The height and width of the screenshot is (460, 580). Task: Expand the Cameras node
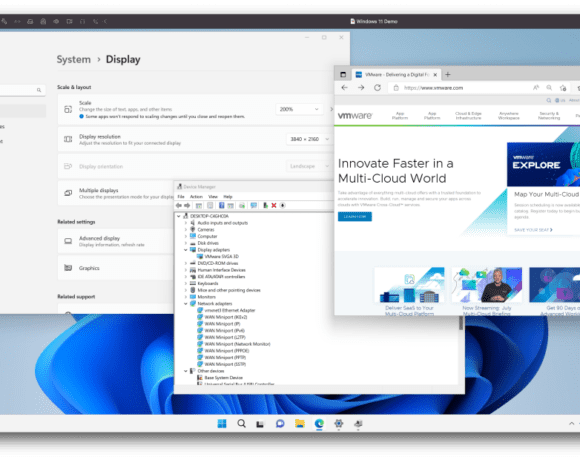186,230
